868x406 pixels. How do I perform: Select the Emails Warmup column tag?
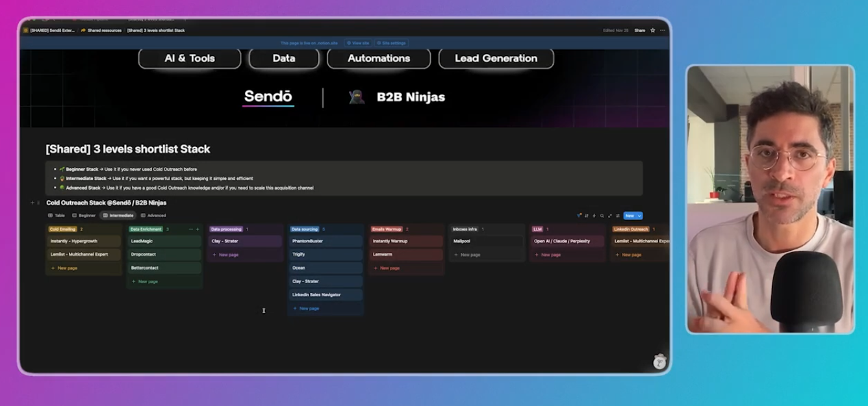(387, 229)
